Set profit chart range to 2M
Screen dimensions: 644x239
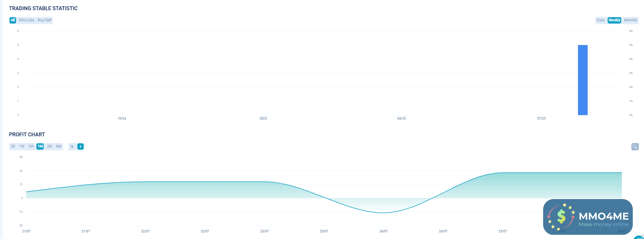click(49, 146)
